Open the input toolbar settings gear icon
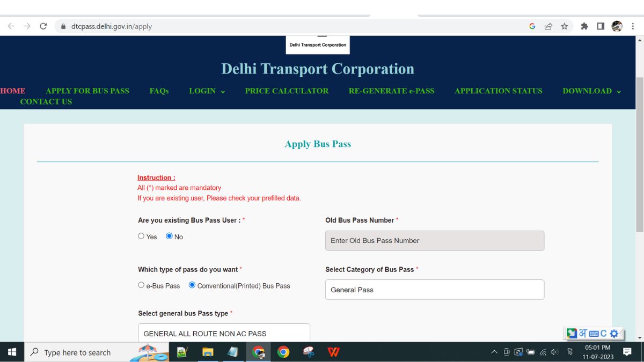644x362 pixels. click(613, 333)
